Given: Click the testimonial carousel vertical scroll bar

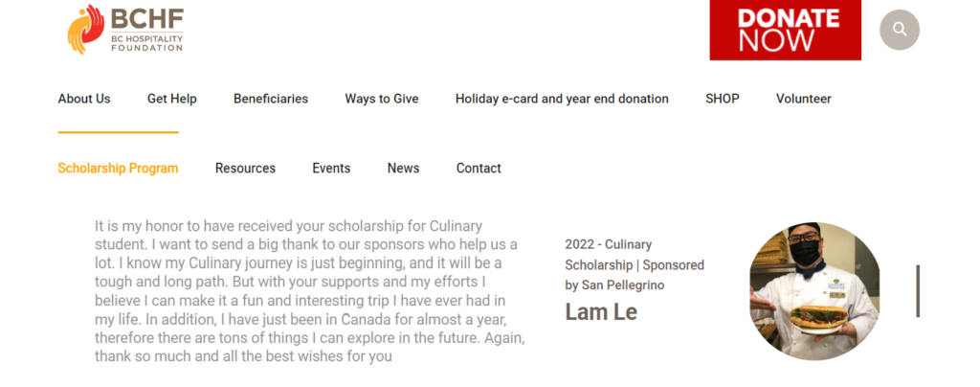Looking at the screenshot, I should pyautogui.click(x=918, y=290).
